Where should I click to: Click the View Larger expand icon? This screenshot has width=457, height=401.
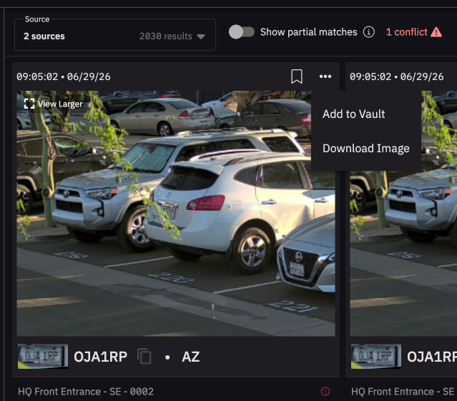29,104
